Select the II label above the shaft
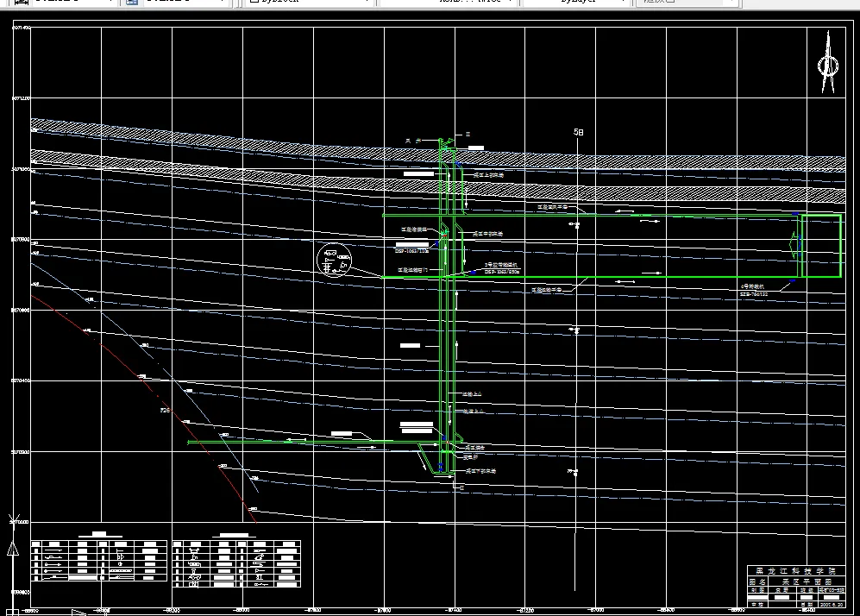Viewport: 860px width, 616px height. coord(468,134)
